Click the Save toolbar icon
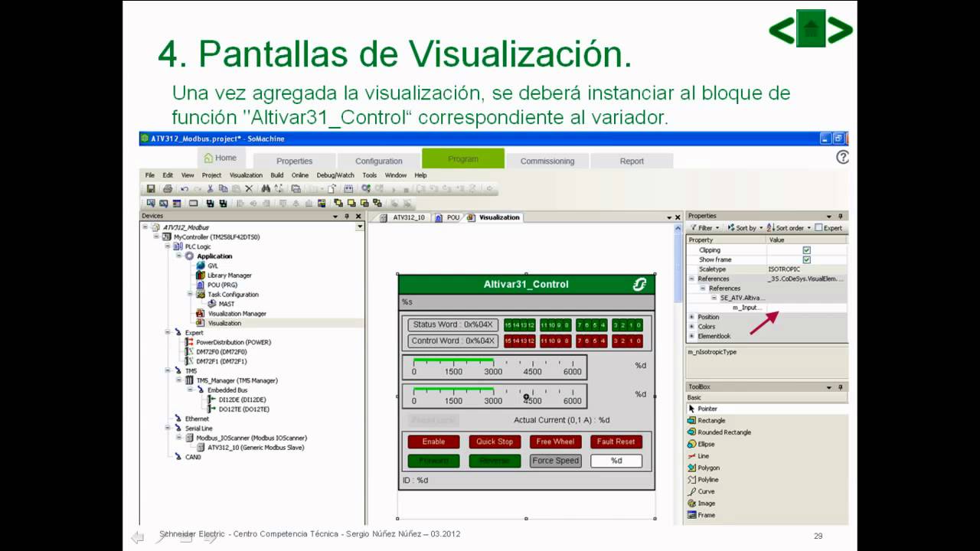The width and height of the screenshot is (980, 551). tap(151, 189)
